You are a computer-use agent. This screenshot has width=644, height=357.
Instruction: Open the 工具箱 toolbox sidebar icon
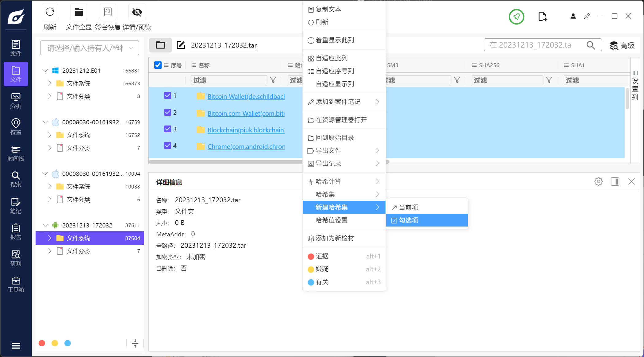(16, 284)
